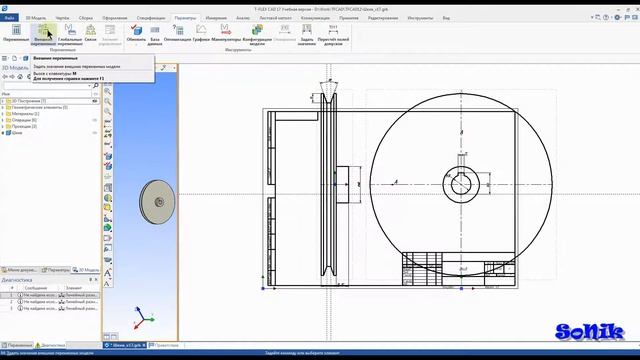Click the Связи ribbon icon
Viewport: 640px width, 360px height.
tap(90, 33)
